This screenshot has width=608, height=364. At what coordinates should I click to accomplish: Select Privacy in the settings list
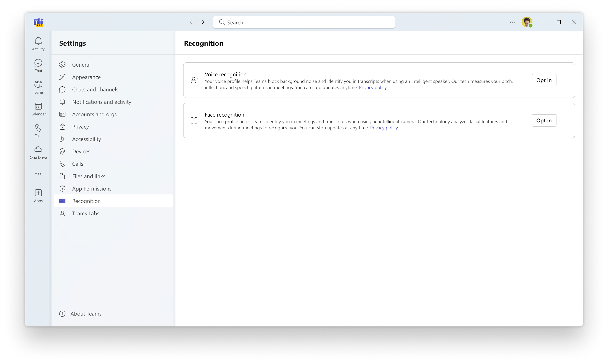(80, 127)
